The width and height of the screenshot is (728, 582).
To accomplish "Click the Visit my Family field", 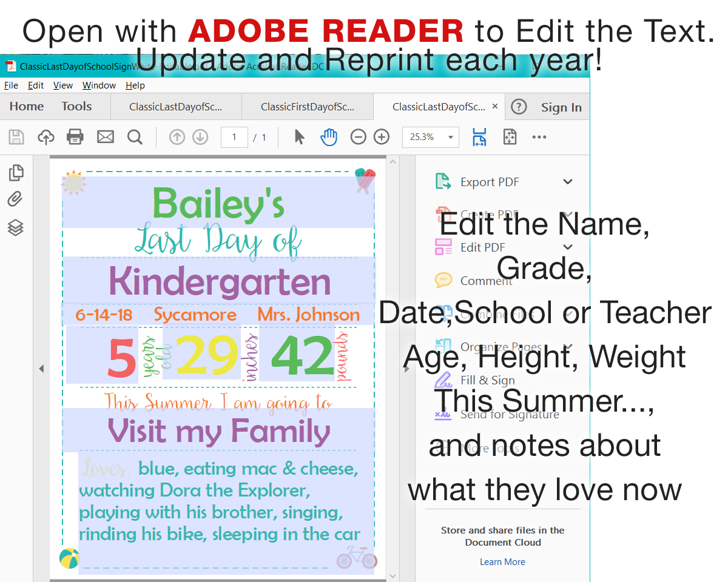I will pos(218,430).
